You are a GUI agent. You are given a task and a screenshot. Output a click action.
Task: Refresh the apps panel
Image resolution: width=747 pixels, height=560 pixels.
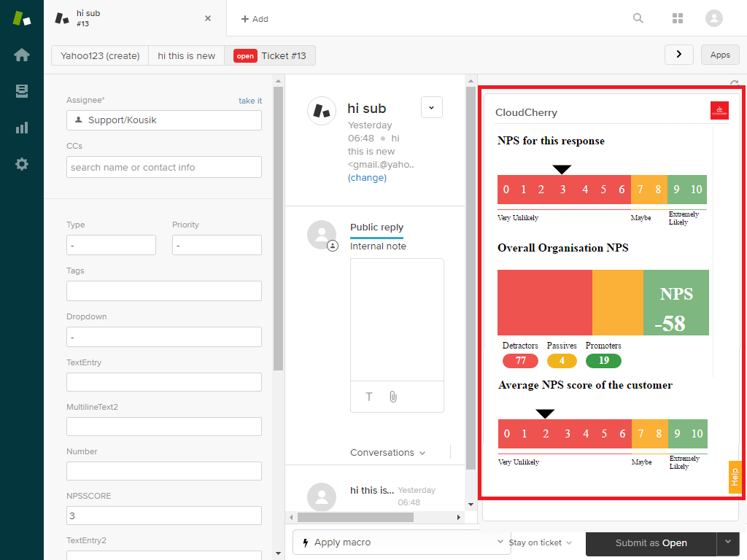pyautogui.click(x=734, y=84)
